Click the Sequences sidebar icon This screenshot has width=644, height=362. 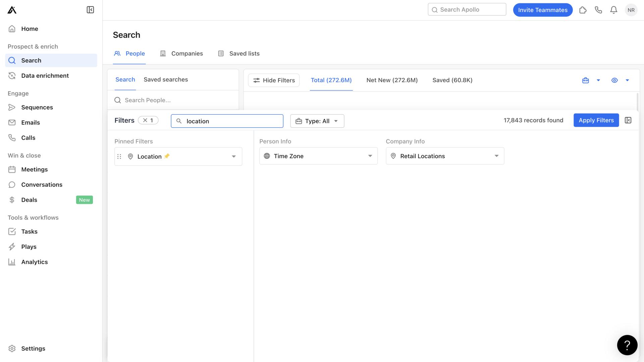[x=12, y=107]
